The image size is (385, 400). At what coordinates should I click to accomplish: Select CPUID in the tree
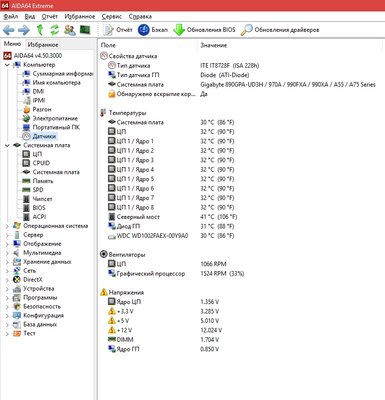coord(41,163)
